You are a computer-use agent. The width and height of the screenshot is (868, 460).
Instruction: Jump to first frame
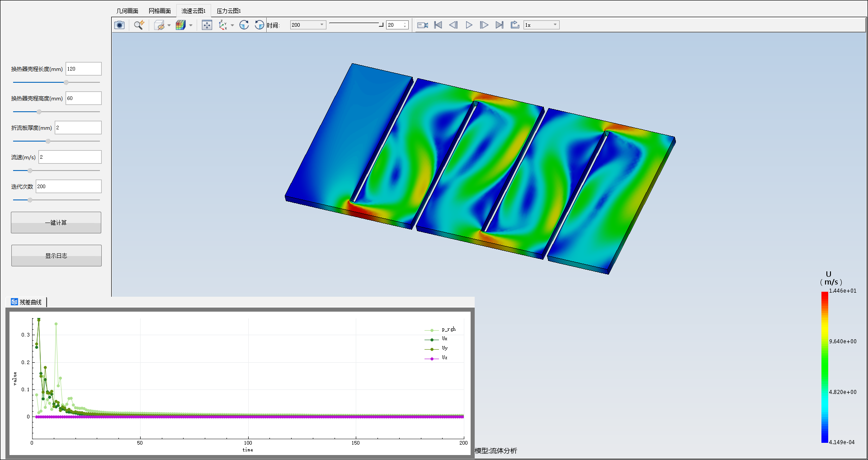coord(438,25)
